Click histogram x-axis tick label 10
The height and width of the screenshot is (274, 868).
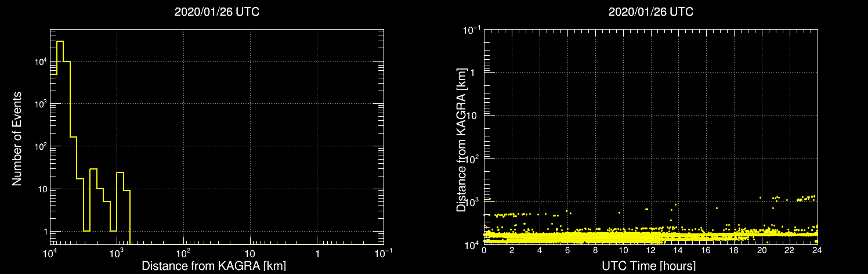250,254
